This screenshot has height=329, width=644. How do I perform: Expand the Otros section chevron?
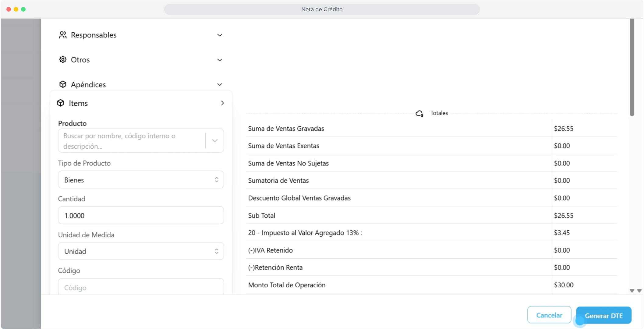[220, 60]
